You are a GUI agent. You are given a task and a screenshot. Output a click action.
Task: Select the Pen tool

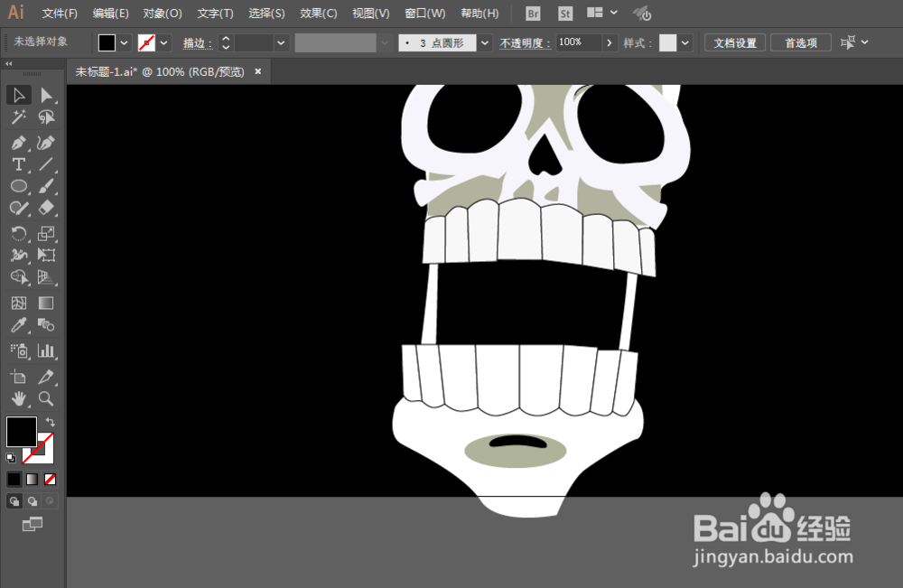tap(18, 143)
